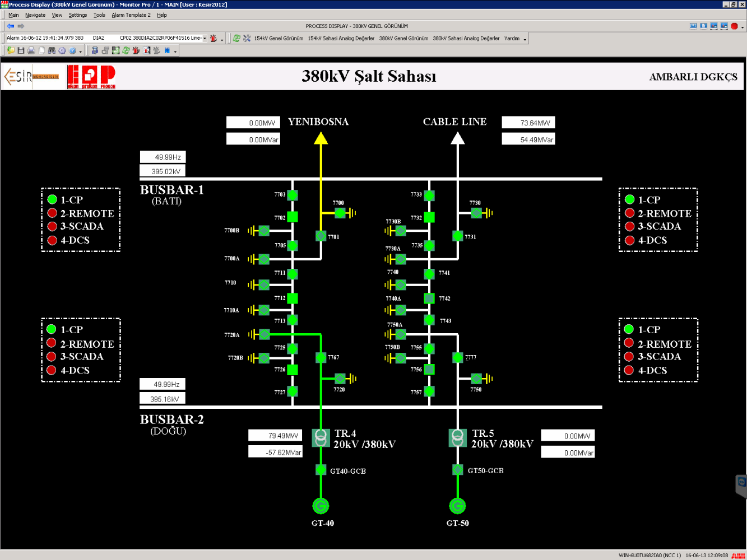747x560 pixels.
Task: Open the Alarm Template 2 menu
Action: [131, 15]
